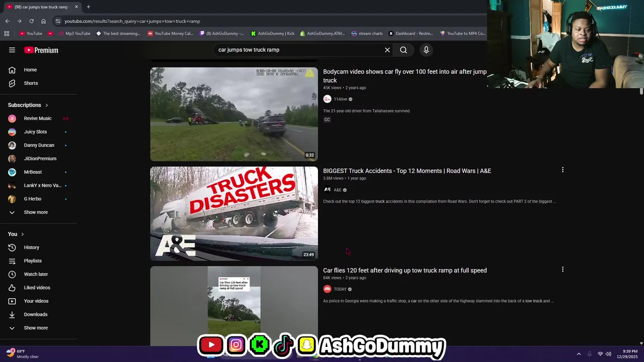Viewport: 644px width, 362px height.
Task: Open the YouTube bookmark
Action: click(31, 34)
